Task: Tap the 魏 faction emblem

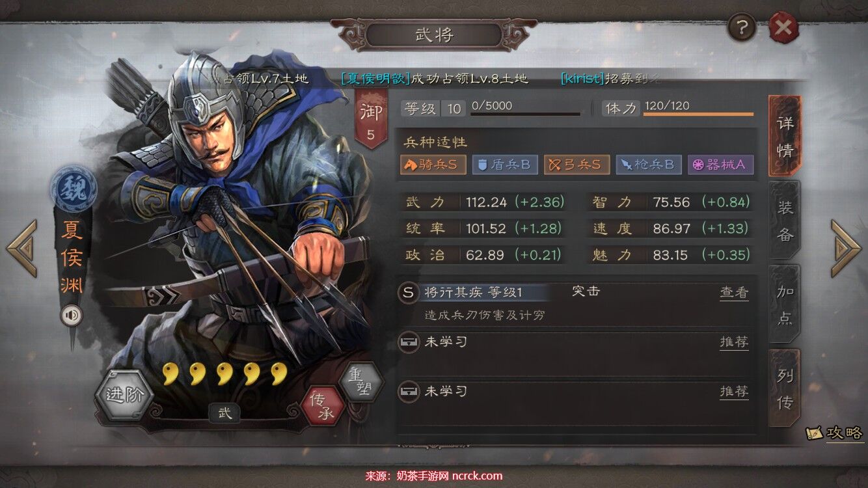Action: click(x=74, y=188)
